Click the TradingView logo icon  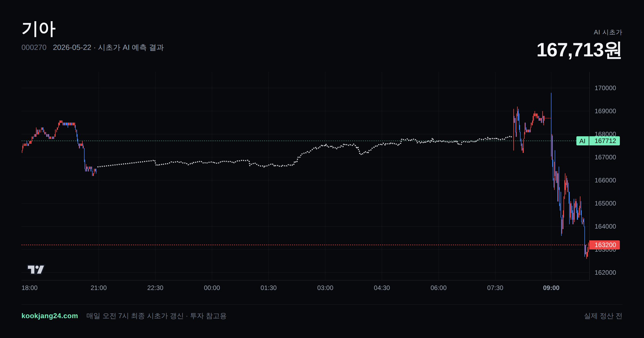coord(36,269)
